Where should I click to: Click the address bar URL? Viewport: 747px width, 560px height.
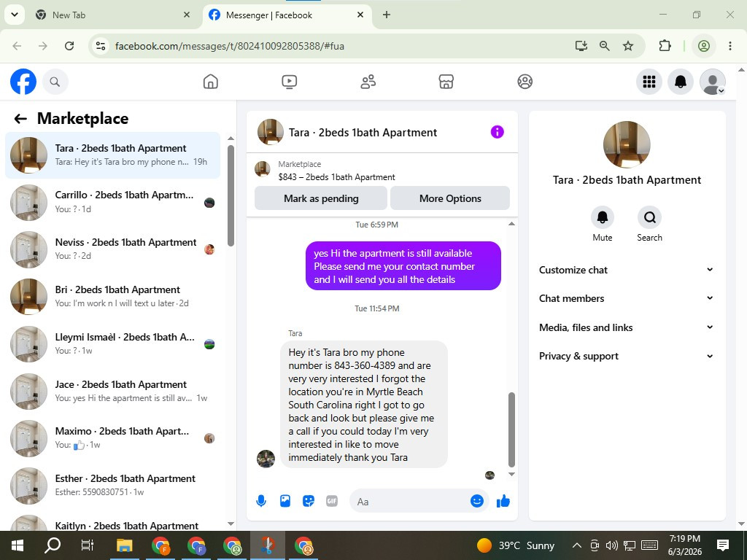coord(230,46)
